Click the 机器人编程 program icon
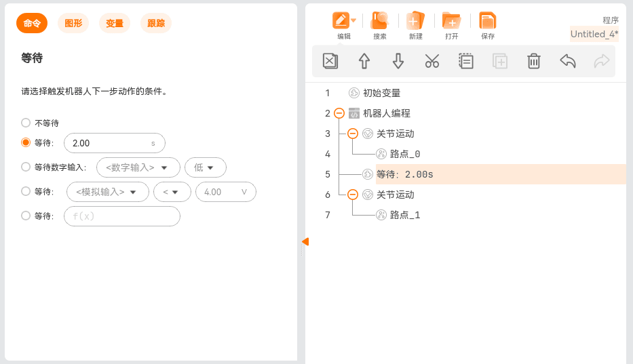Screen dimensions: 633x364 (354, 113)
